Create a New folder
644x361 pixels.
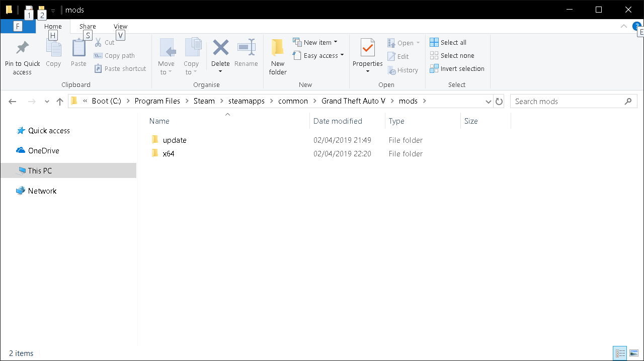(278, 57)
